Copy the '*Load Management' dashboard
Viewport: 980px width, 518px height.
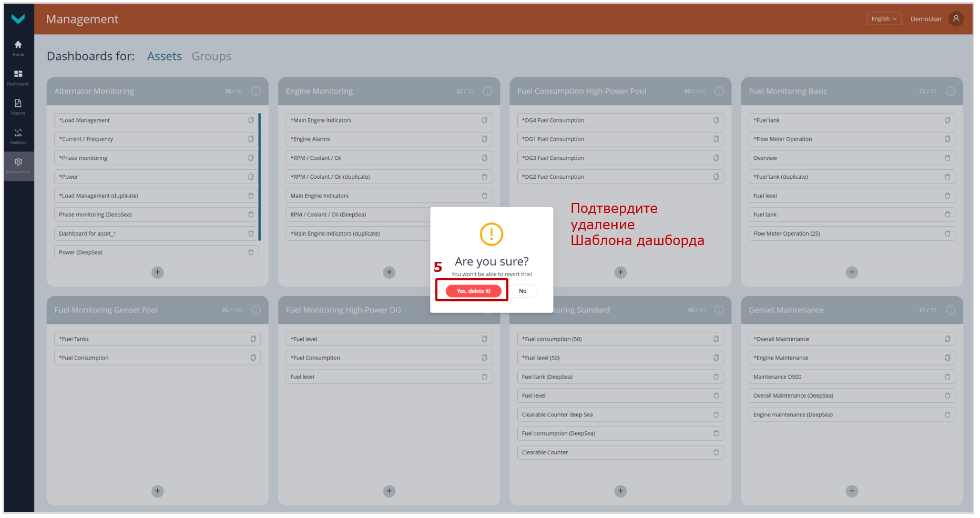251,120
